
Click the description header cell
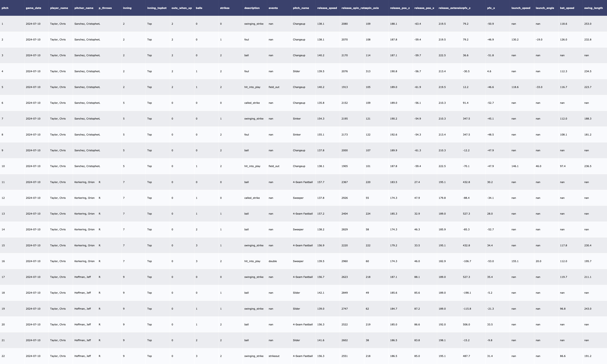252,8
